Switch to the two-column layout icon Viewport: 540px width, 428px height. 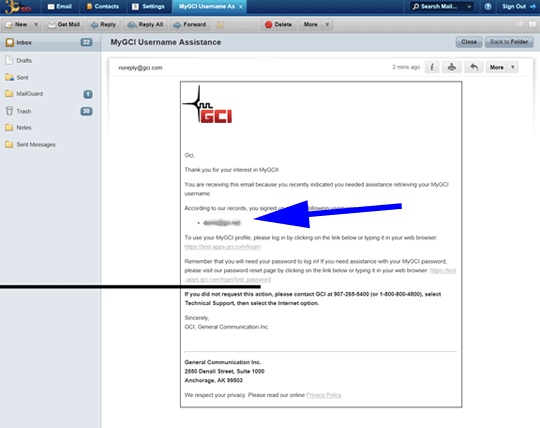520,24
